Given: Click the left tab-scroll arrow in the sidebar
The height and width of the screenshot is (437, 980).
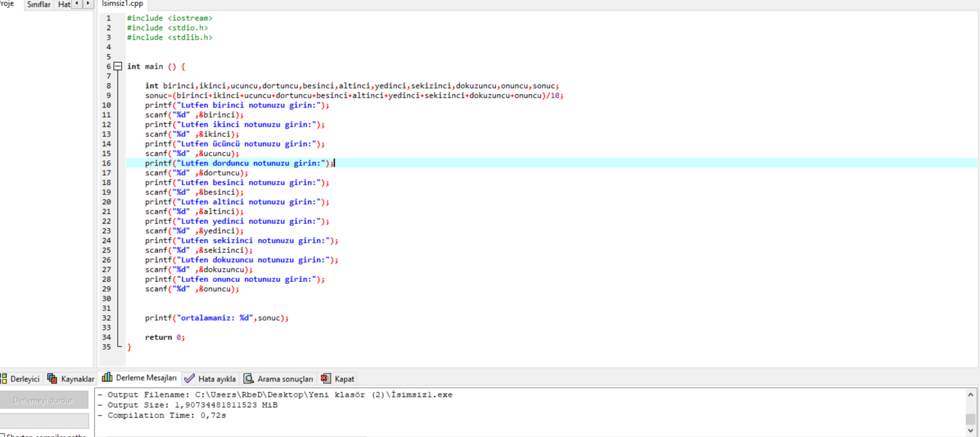Looking at the screenshot, I should click(x=77, y=4).
